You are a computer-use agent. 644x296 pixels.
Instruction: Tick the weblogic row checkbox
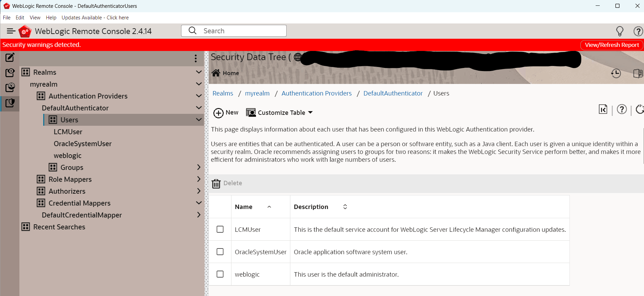pyautogui.click(x=220, y=274)
